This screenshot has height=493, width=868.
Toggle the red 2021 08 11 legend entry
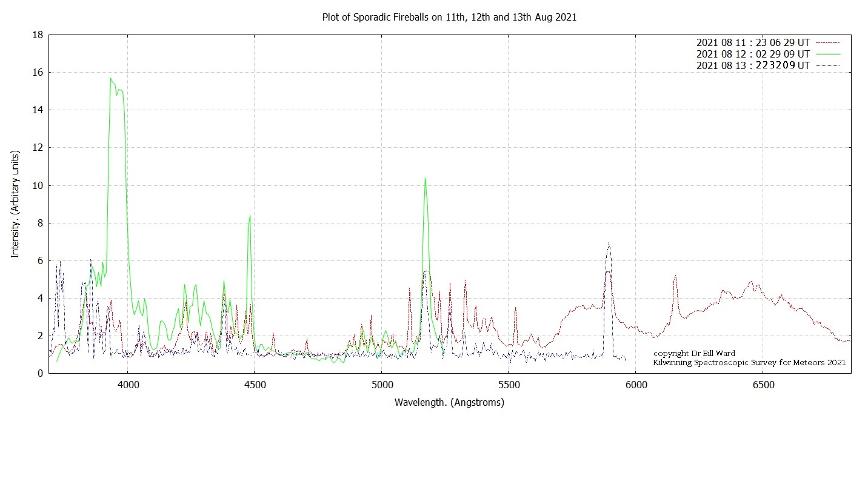[752, 42]
